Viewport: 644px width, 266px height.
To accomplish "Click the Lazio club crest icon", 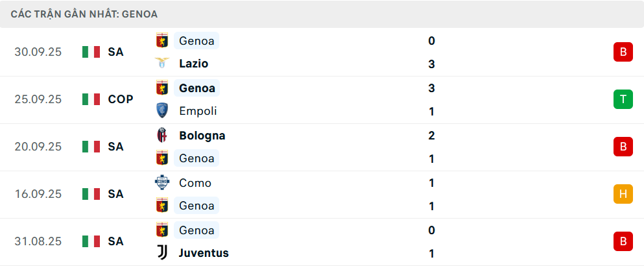I will [161, 64].
